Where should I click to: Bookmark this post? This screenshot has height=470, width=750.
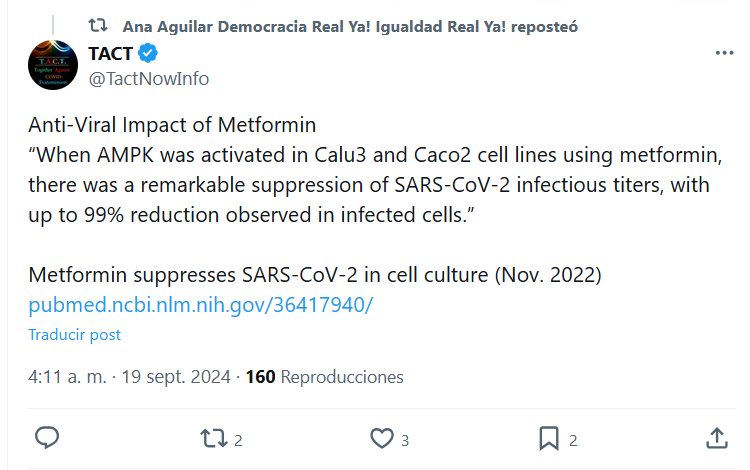[549, 438]
